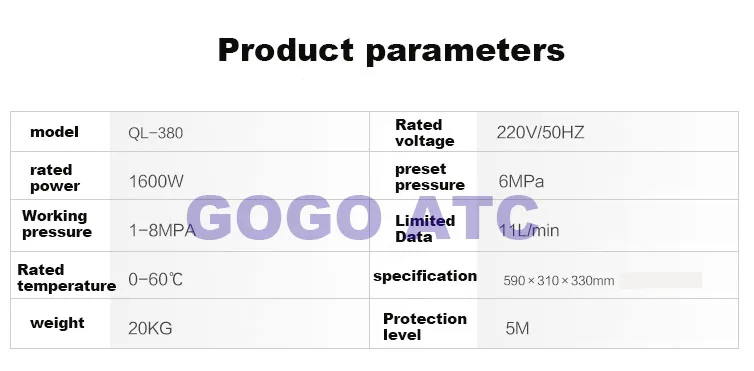754x371 pixels.
Task: Click the 0-60℃ temperature value
Action: (x=155, y=279)
